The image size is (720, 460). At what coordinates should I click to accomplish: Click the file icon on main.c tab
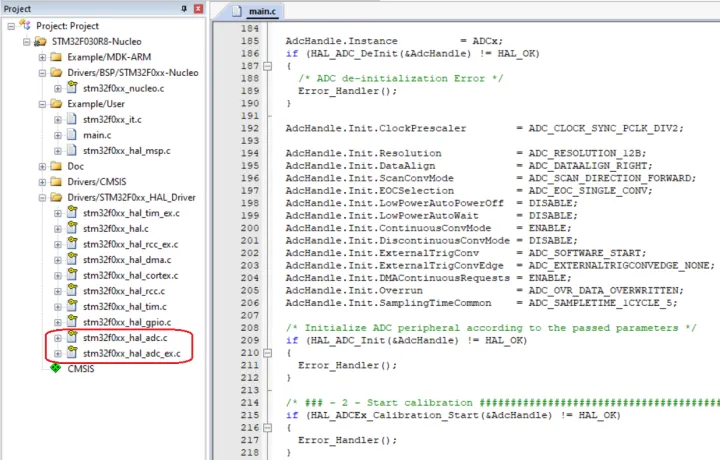click(237, 11)
